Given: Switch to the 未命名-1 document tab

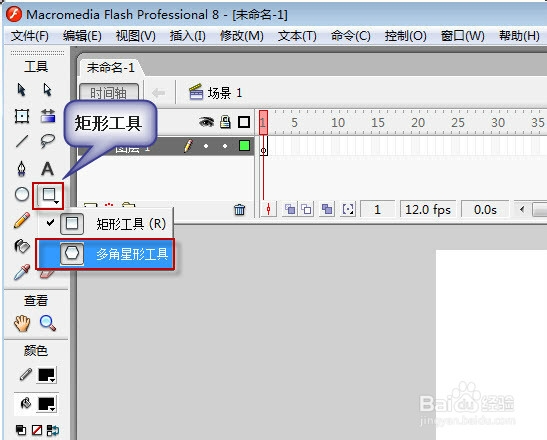Looking at the screenshot, I should (111, 67).
